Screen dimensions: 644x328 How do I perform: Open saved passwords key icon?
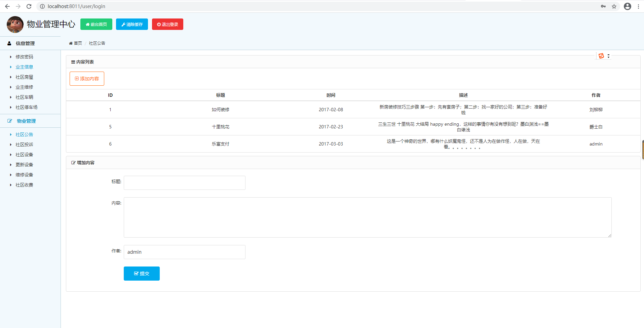603,6
